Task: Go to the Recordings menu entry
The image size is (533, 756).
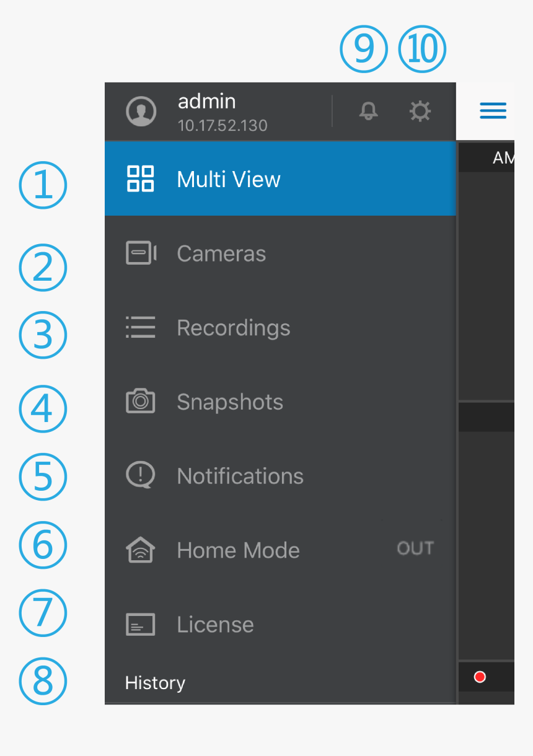Action: pos(234,328)
